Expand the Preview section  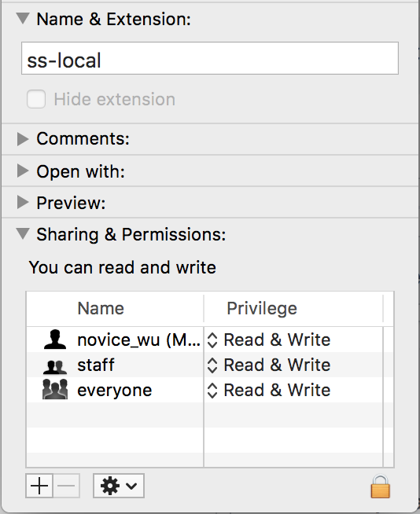(x=23, y=202)
